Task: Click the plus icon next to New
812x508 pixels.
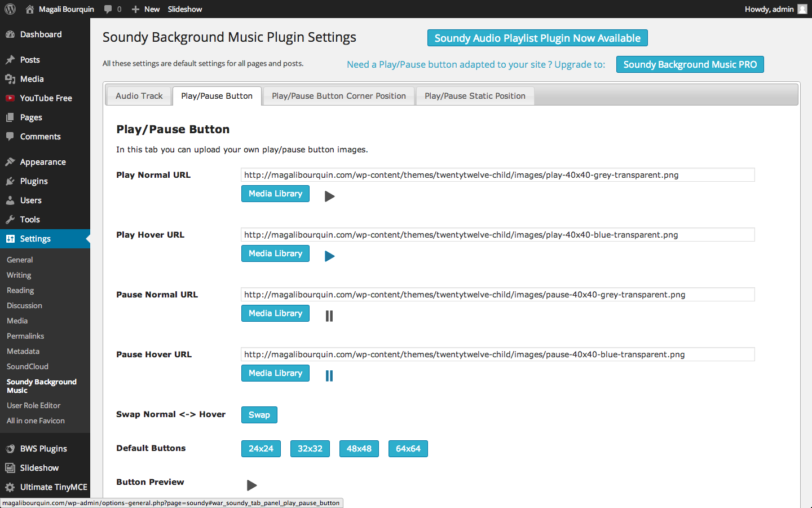Action: [135, 9]
